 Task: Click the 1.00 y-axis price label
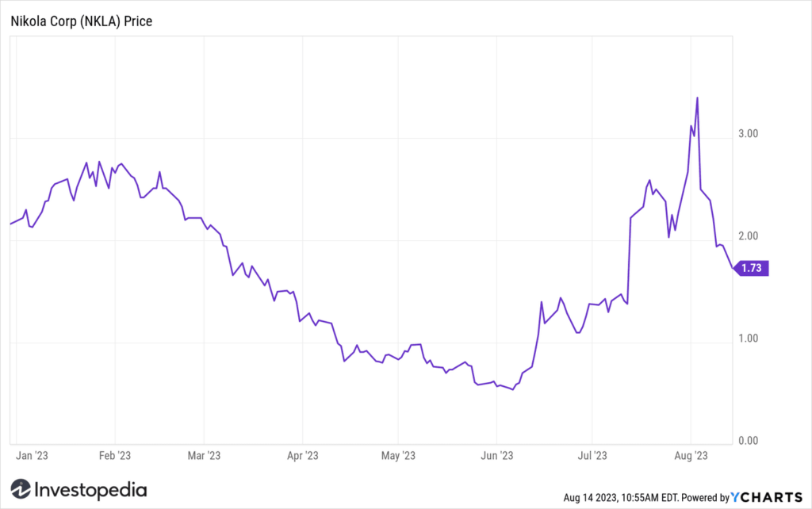coord(748,339)
